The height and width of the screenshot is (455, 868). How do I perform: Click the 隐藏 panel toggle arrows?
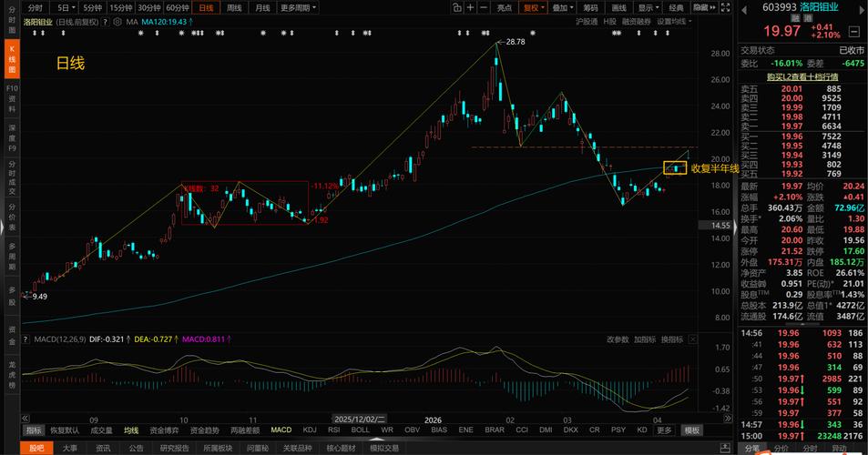(705, 8)
